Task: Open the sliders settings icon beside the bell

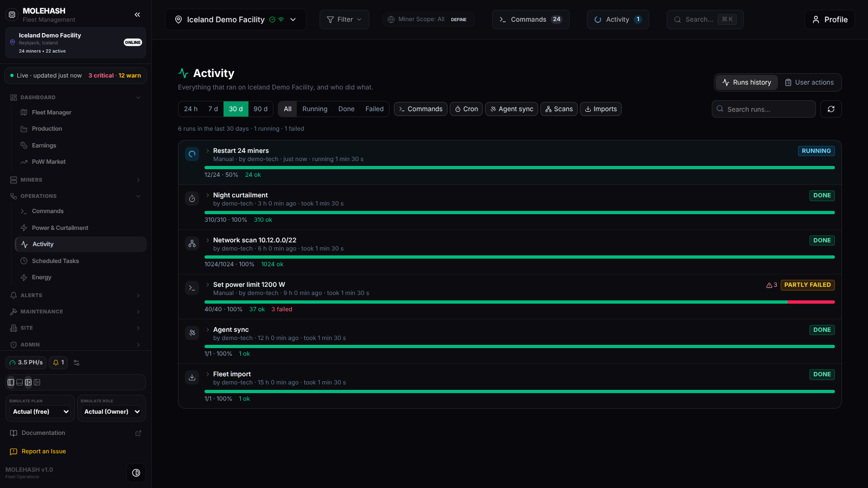Action: [x=76, y=363]
